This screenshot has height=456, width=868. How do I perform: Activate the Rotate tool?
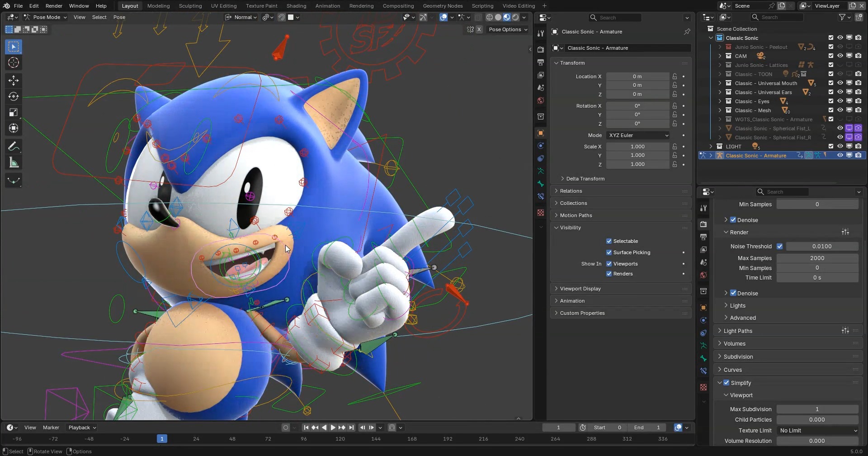14,96
